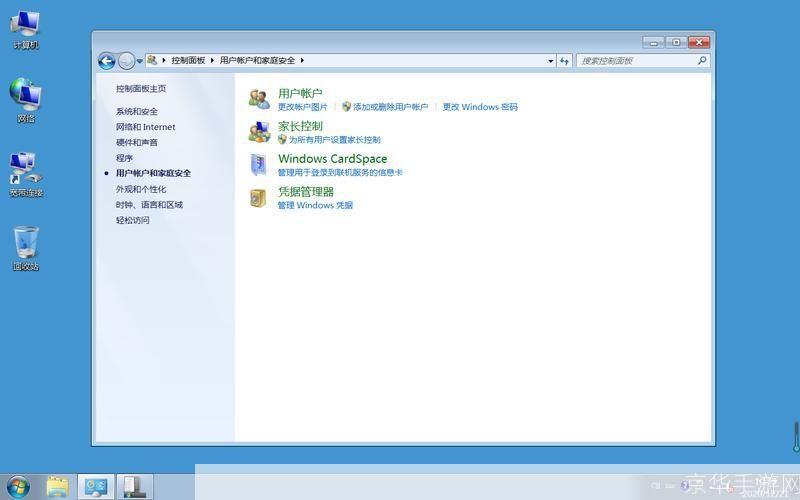Open the Windows Start orb
The width and height of the screenshot is (800, 500).
click(18, 487)
